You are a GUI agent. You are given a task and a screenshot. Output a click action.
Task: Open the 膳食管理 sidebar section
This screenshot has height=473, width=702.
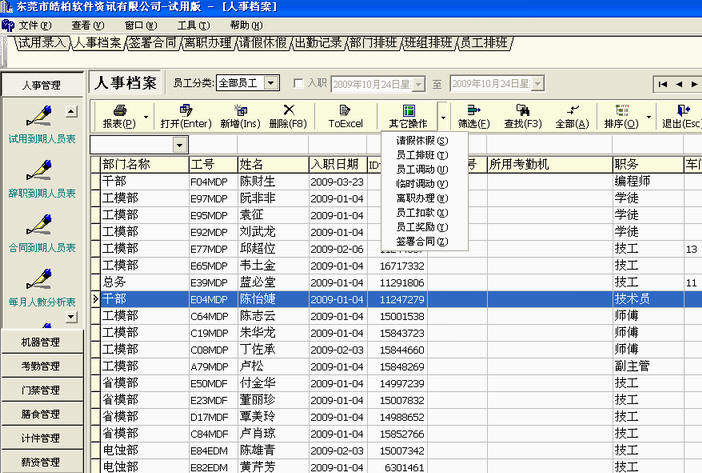tap(42, 414)
